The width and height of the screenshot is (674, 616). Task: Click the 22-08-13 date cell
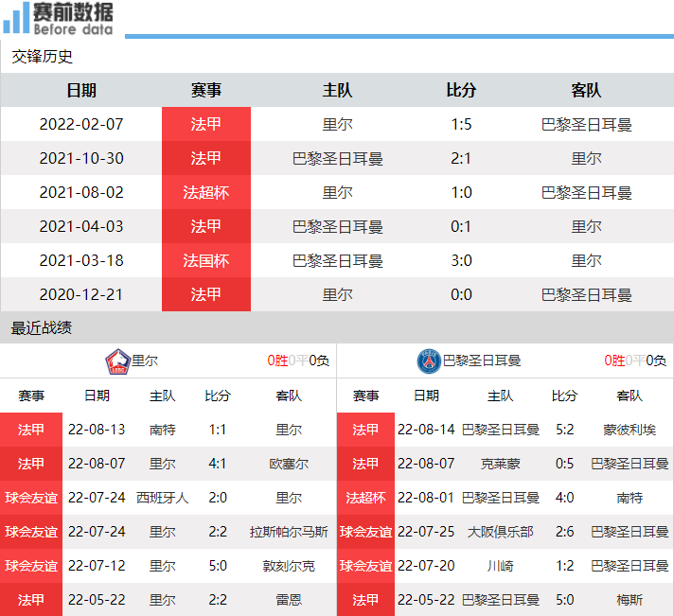point(97,430)
